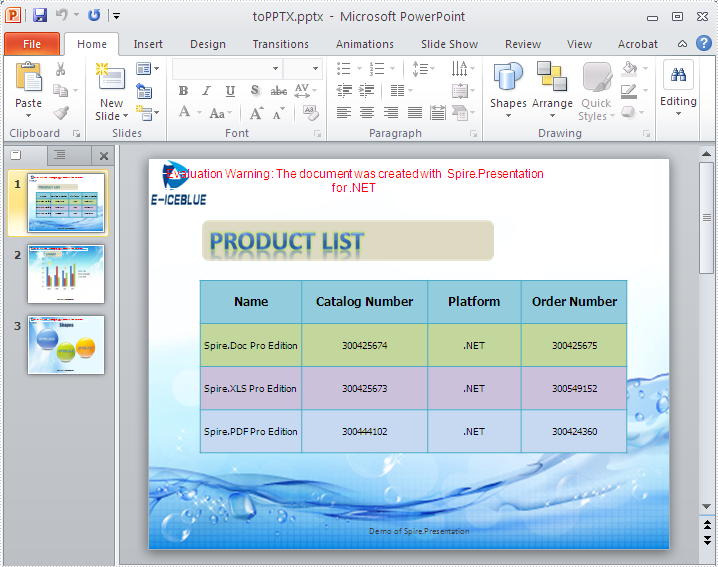Viewport: 718px width, 567px height.
Task: Go to previous slide using double-up arrows
Action: point(707,524)
